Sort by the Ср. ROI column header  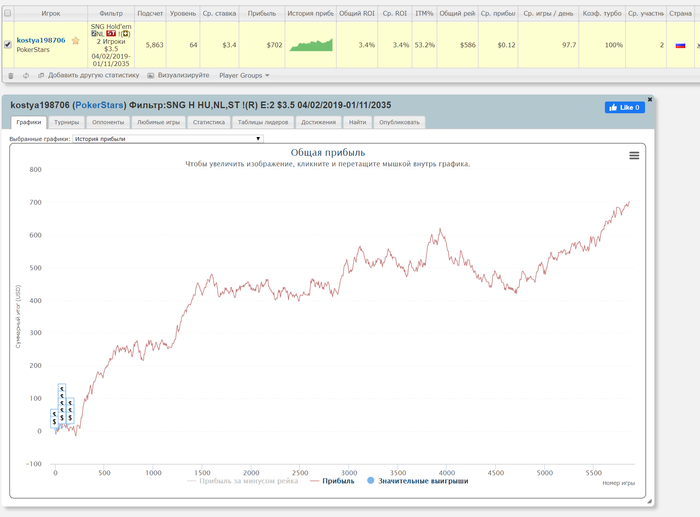pos(395,13)
